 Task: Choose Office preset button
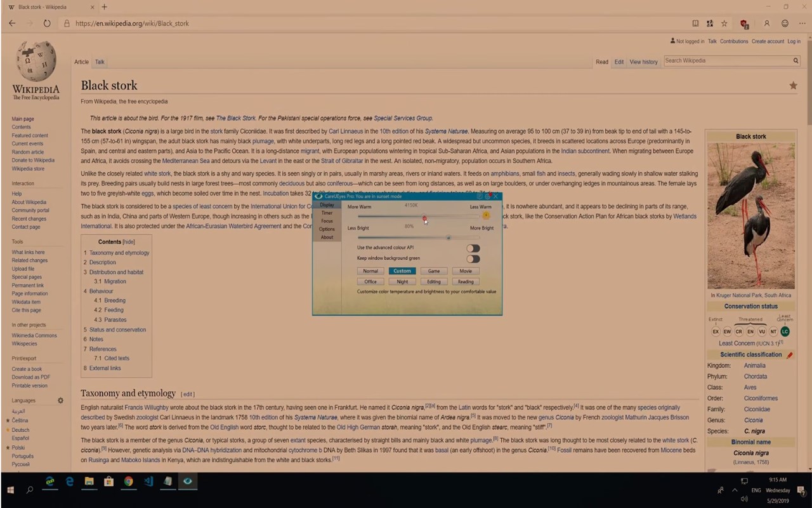point(370,282)
